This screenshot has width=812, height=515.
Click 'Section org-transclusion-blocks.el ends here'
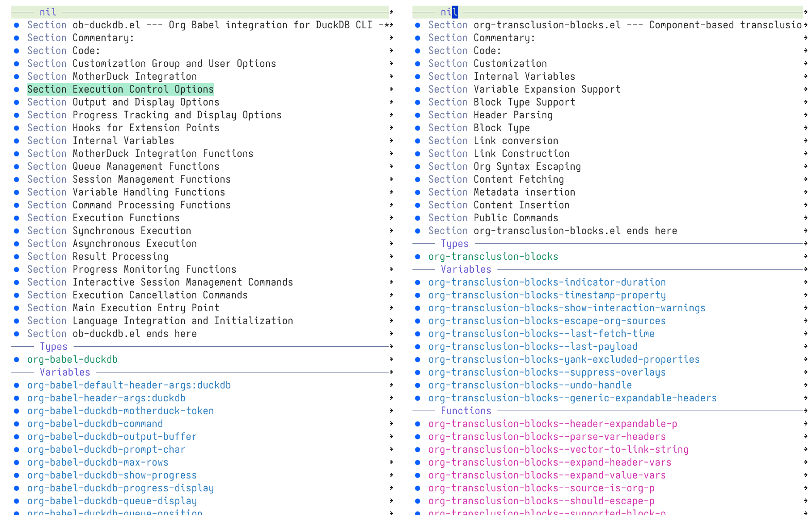[553, 230]
